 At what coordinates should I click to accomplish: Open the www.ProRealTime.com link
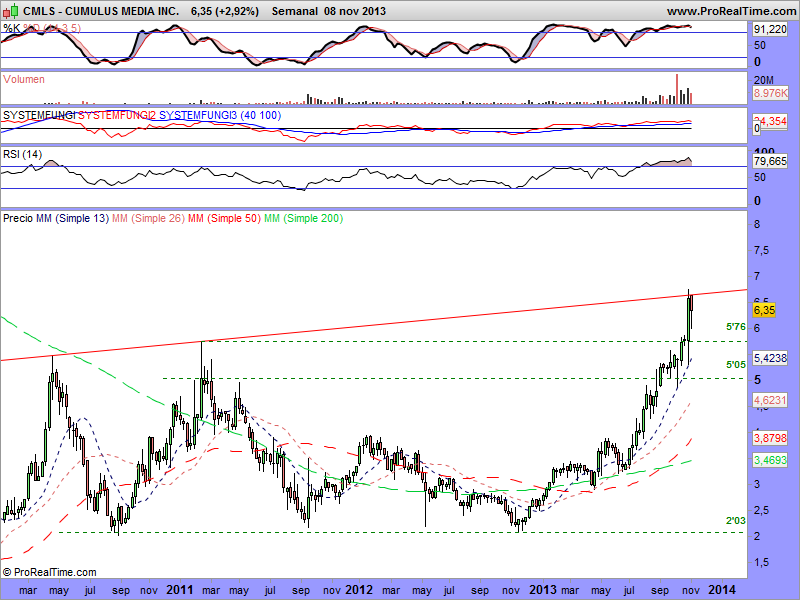coord(733,11)
